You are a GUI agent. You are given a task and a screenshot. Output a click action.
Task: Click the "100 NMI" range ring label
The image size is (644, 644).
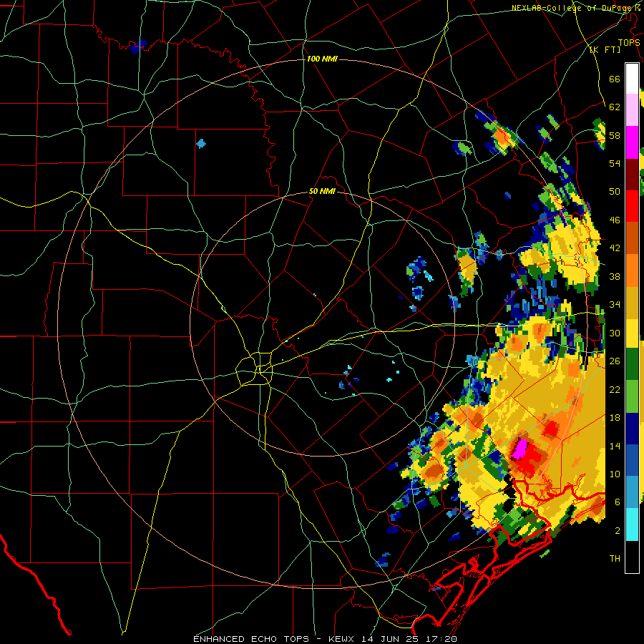(x=322, y=59)
